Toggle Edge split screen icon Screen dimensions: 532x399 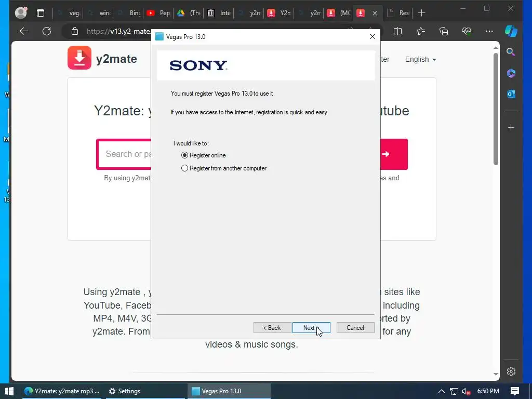pos(397,32)
